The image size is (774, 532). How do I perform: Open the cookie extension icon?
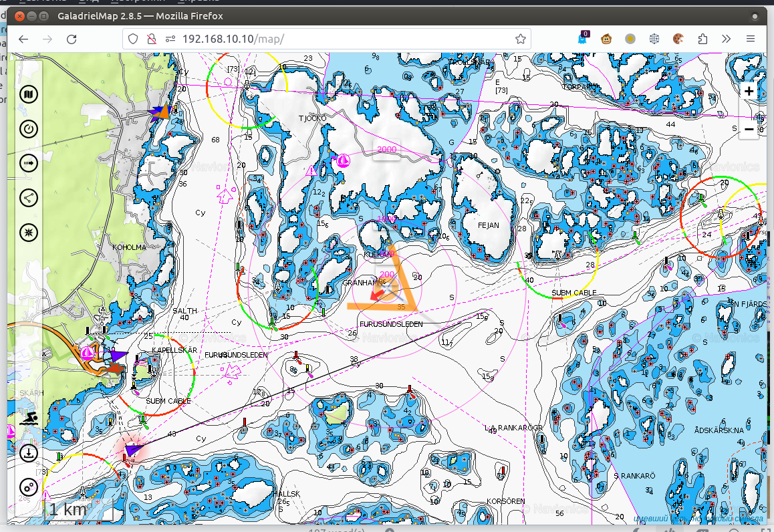pyautogui.click(x=678, y=39)
